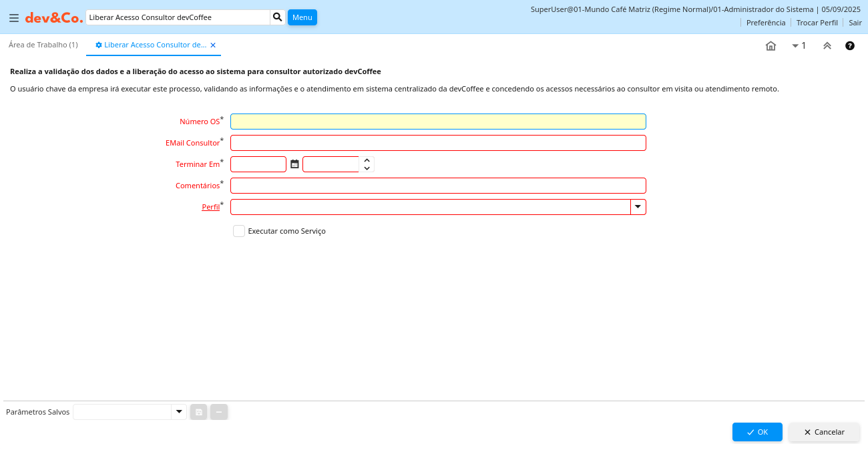
Task: Click the Comentários label
Action: [x=198, y=186]
